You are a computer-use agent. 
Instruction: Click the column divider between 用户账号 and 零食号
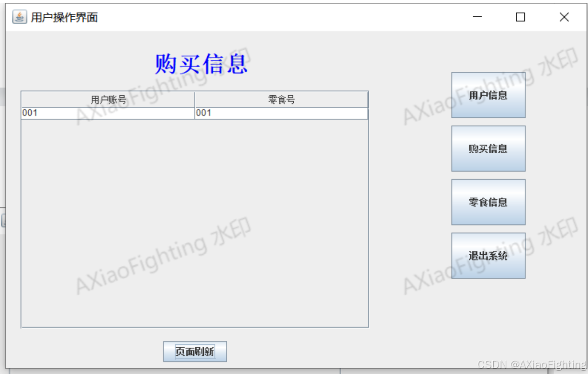(195, 100)
